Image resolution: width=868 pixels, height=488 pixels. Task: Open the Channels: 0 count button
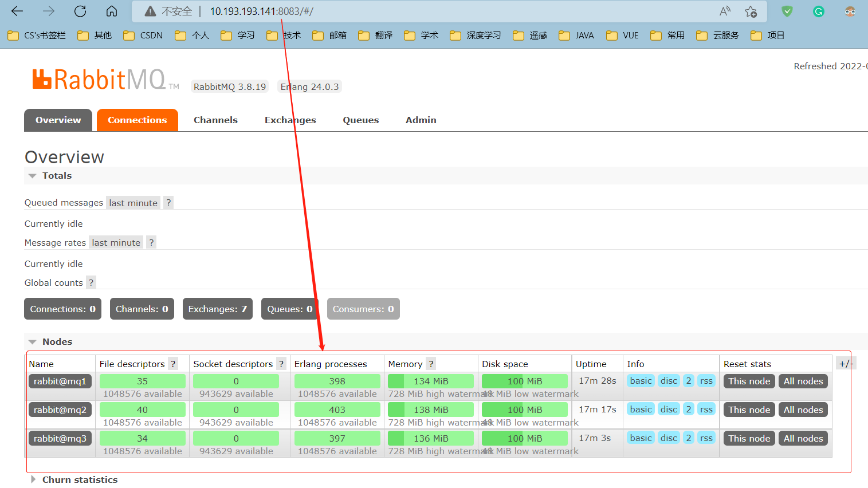(x=142, y=309)
